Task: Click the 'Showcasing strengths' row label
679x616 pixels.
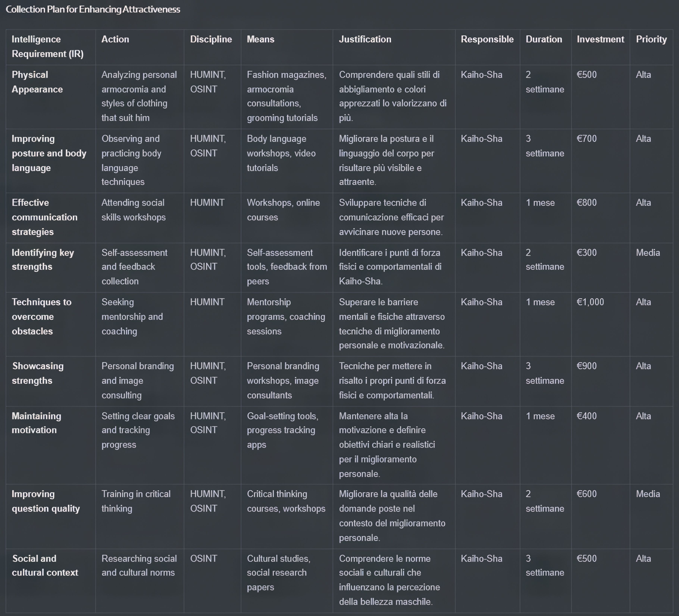Action: 38,373
